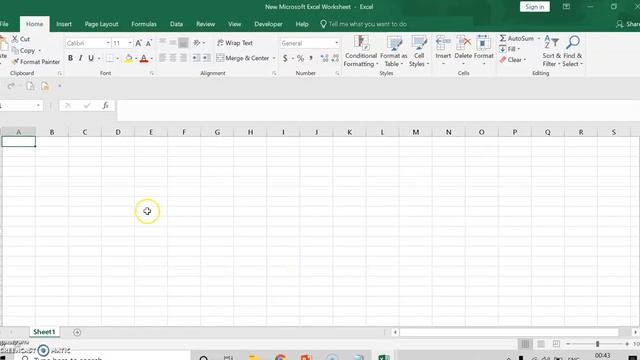Increase font size with large A

tap(138, 43)
